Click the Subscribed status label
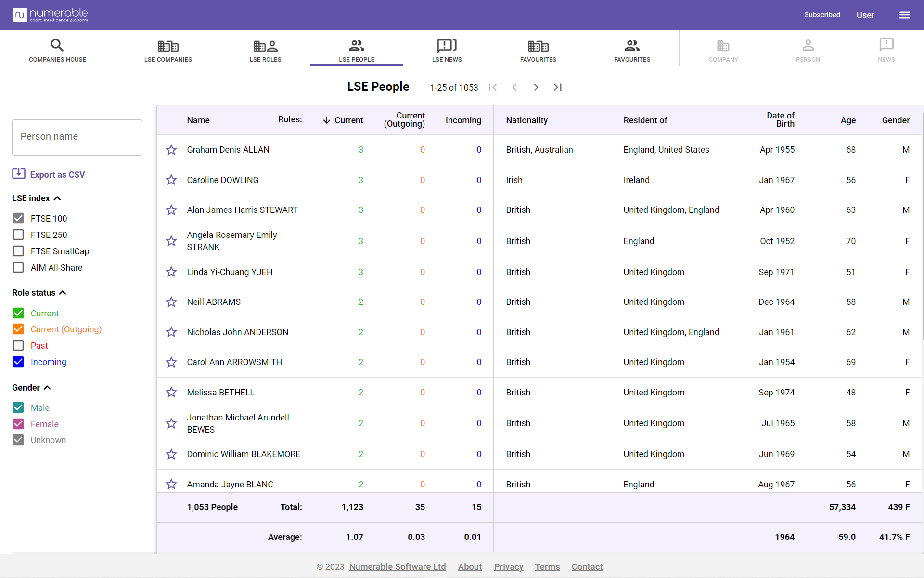The width and height of the screenshot is (924, 578). (x=822, y=15)
